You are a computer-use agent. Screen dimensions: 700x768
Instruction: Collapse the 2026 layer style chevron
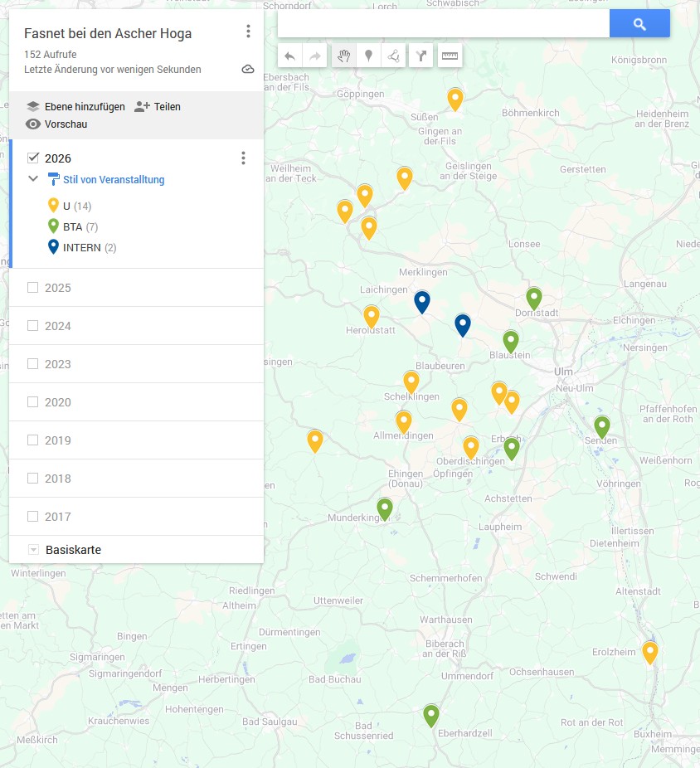coord(33,179)
